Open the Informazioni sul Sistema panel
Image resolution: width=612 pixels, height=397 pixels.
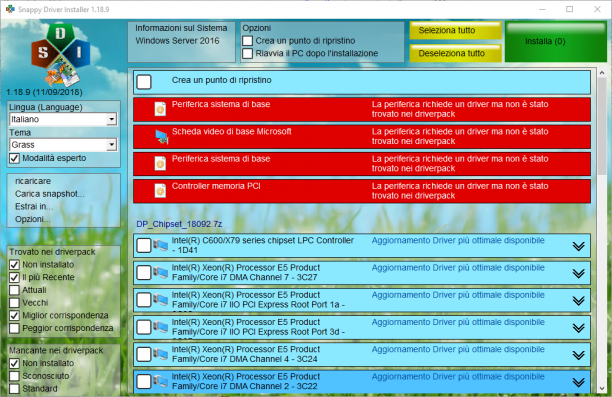(x=181, y=42)
